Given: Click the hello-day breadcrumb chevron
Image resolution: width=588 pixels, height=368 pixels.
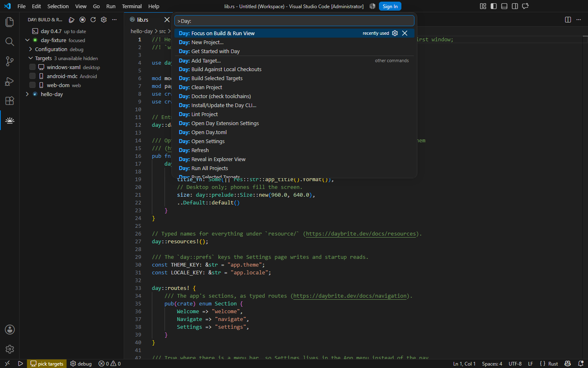Looking at the screenshot, I should pyautogui.click(x=156, y=31).
